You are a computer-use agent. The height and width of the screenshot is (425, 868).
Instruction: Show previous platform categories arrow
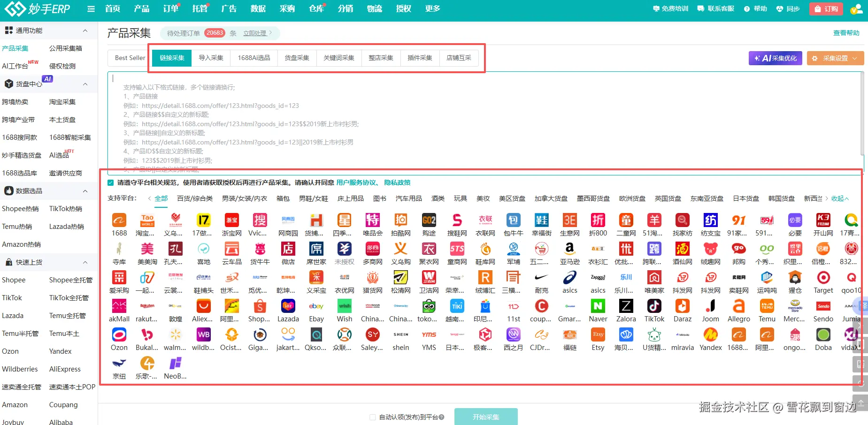click(x=149, y=198)
